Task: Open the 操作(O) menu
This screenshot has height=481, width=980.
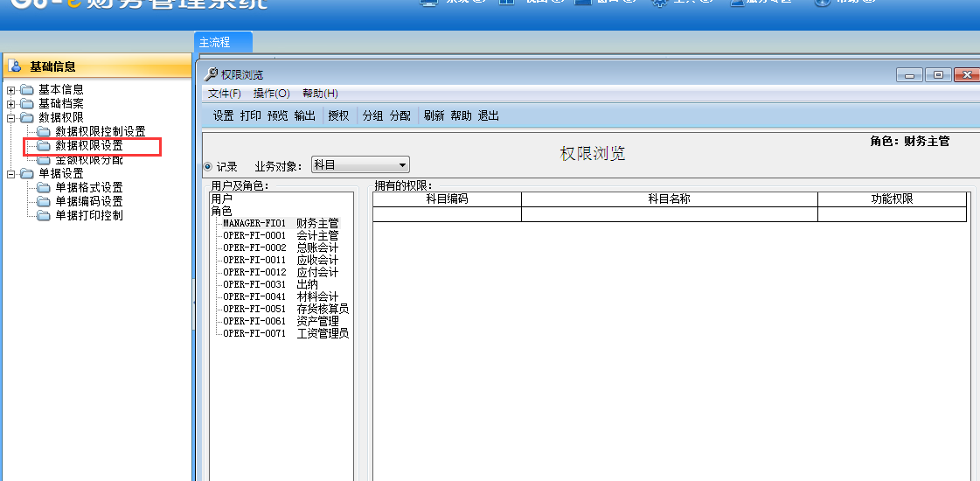Action: (271, 94)
